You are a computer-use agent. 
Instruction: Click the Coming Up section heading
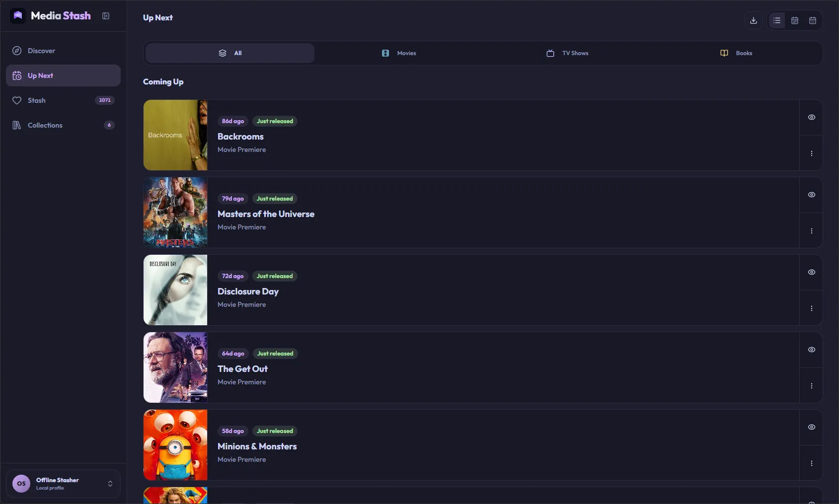[x=163, y=82]
